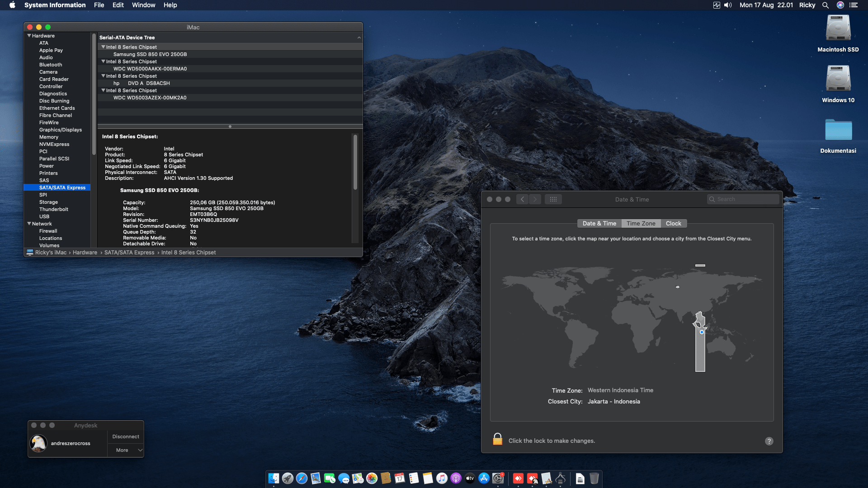This screenshot has height=488, width=868.
Task: Select Thunderbolt in the sidebar
Action: (x=54, y=209)
